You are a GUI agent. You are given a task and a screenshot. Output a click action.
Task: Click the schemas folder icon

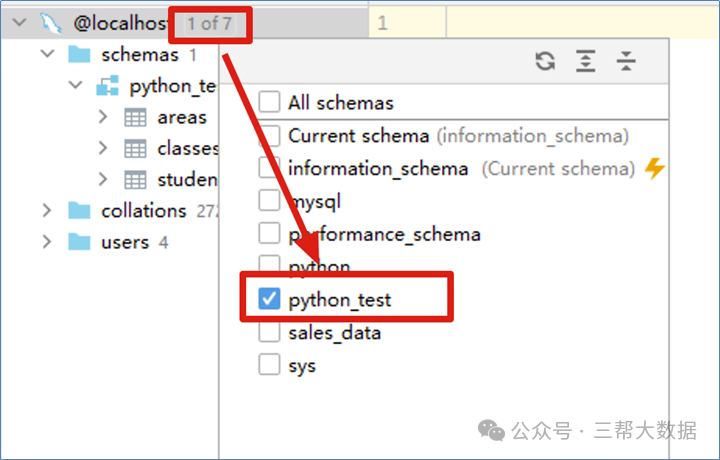(78, 54)
